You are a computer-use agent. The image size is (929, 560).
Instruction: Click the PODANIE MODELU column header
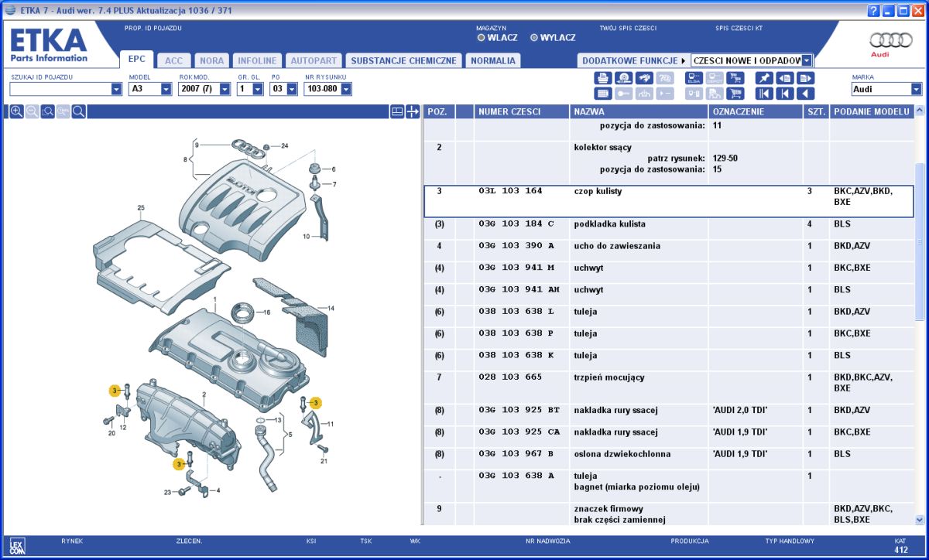[871, 111]
